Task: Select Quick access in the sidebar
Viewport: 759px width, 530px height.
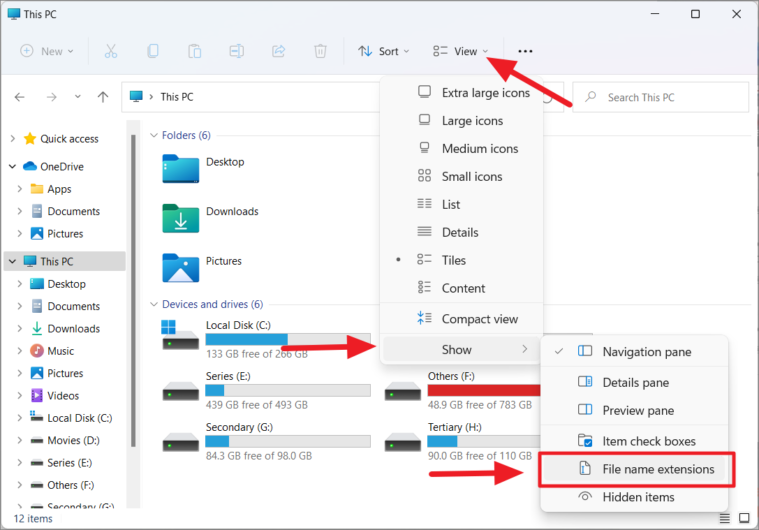Action: [69, 139]
